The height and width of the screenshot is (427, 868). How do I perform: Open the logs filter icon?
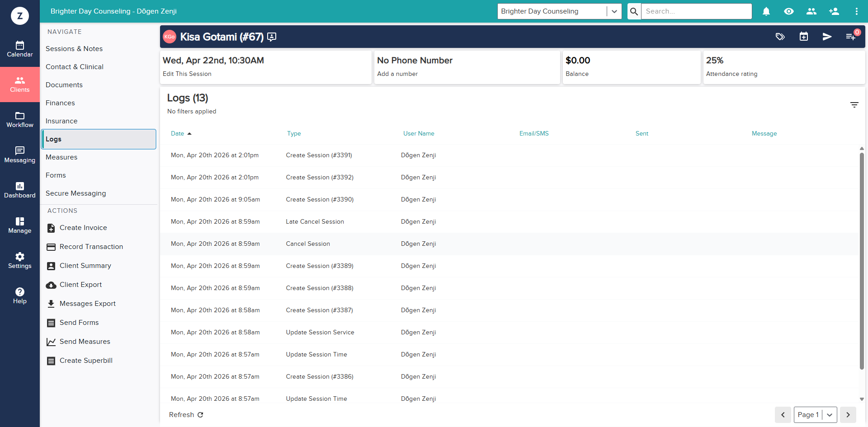pyautogui.click(x=854, y=105)
